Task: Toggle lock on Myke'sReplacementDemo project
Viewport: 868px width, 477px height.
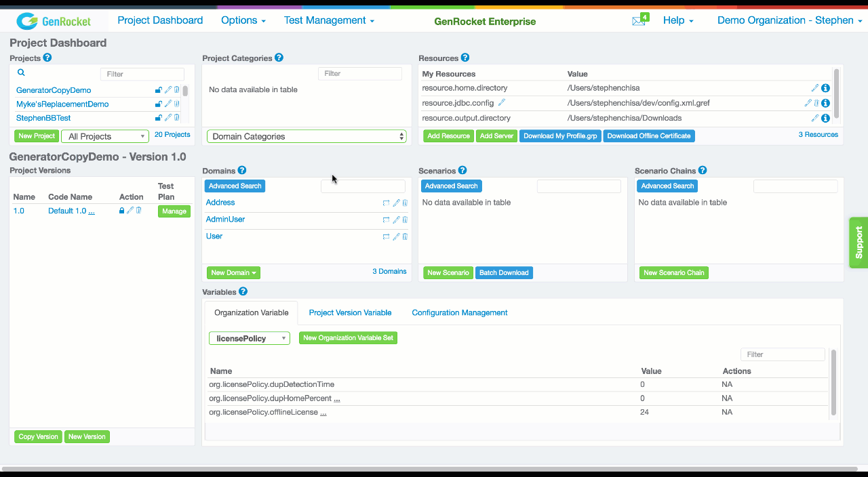Action: pos(159,104)
